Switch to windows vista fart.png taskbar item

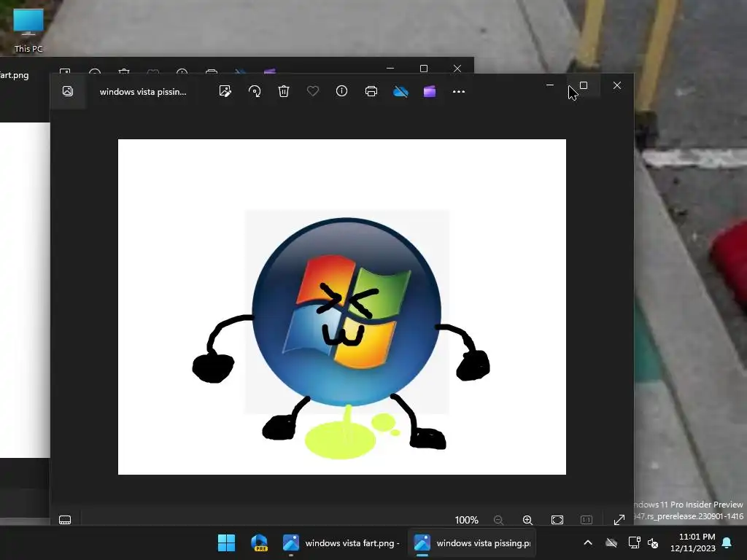[340, 542]
